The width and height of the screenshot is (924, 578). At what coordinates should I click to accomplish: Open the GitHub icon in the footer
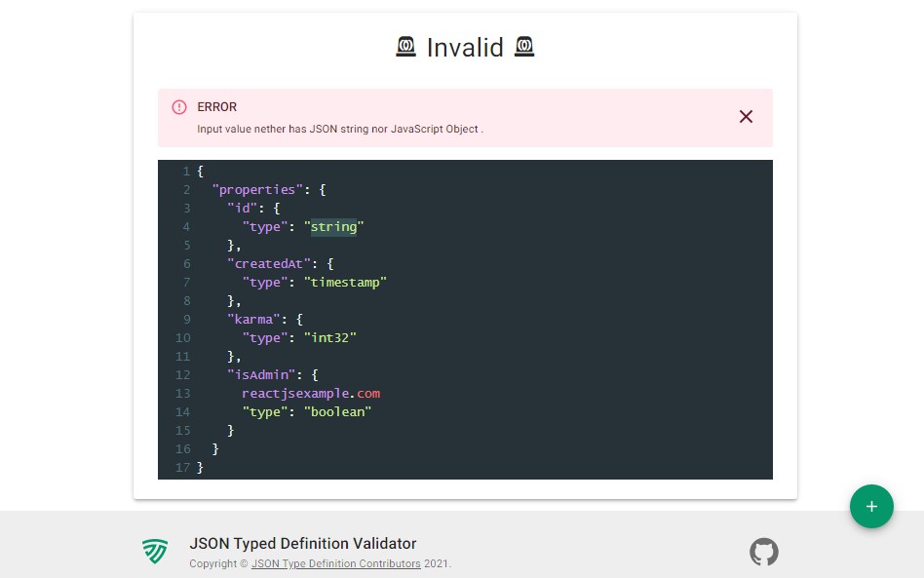click(x=764, y=552)
